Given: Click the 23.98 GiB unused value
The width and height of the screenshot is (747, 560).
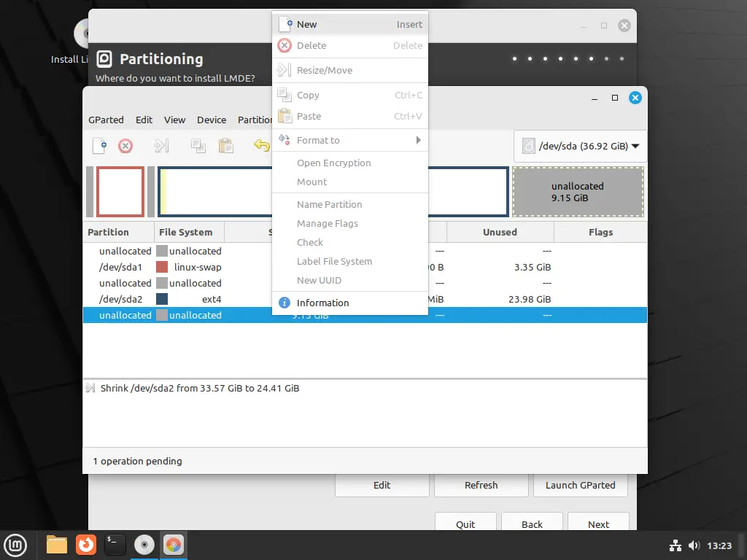Looking at the screenshot, I should [530, 299].
